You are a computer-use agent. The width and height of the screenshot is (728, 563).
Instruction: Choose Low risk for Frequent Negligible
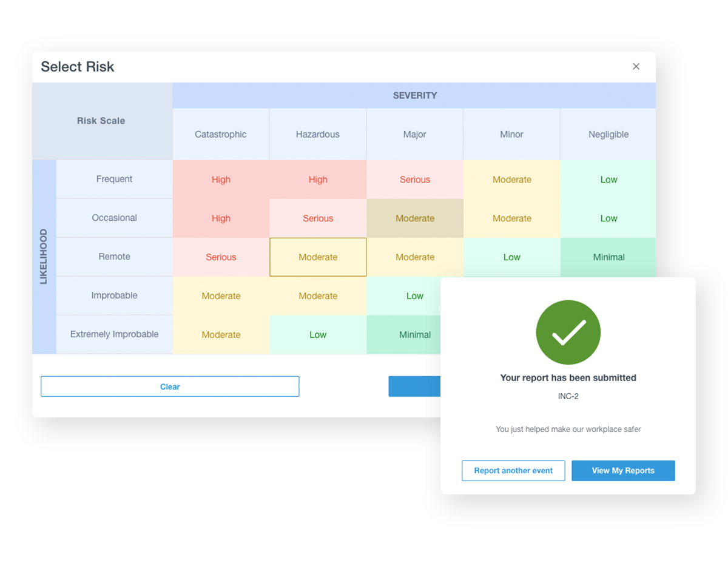click(608, 180)
